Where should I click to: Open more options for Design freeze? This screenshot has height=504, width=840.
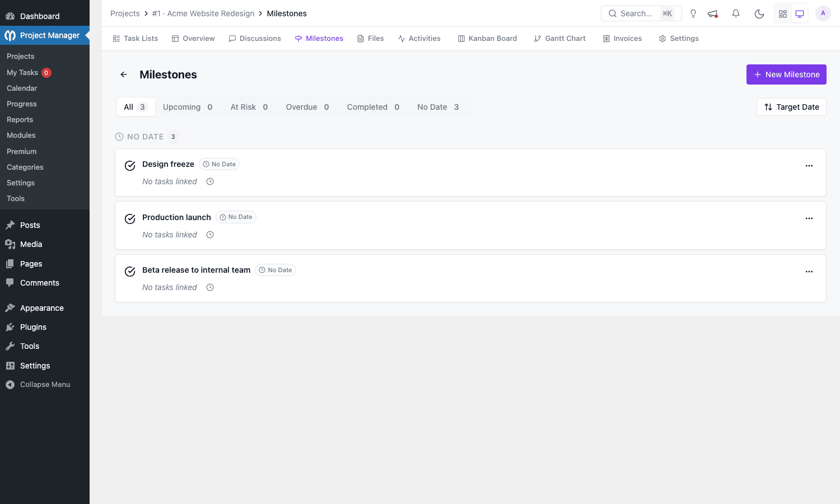[809, 166]
